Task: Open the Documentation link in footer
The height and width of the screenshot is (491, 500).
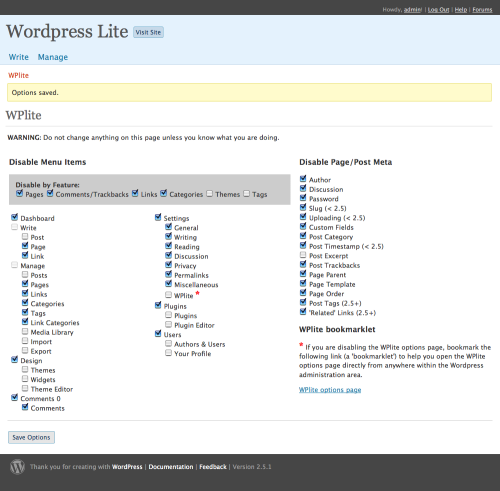Action: [x=171, y=467]
